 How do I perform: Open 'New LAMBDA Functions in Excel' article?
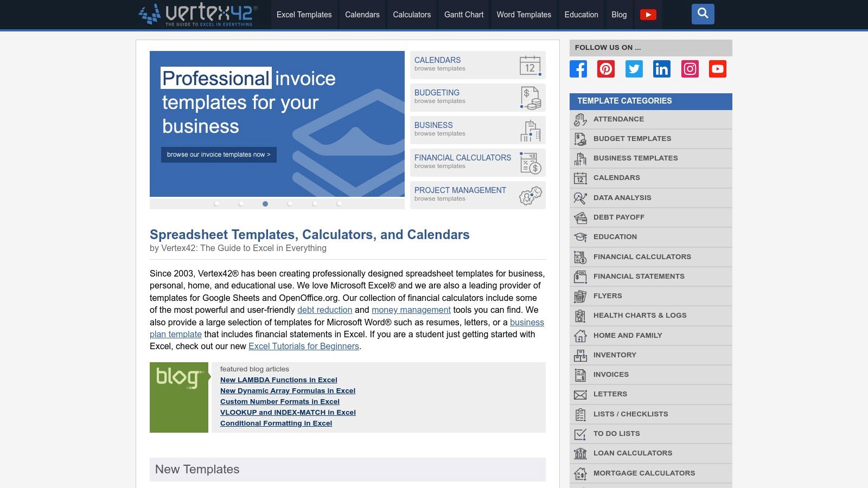click(x=278, y=380)
